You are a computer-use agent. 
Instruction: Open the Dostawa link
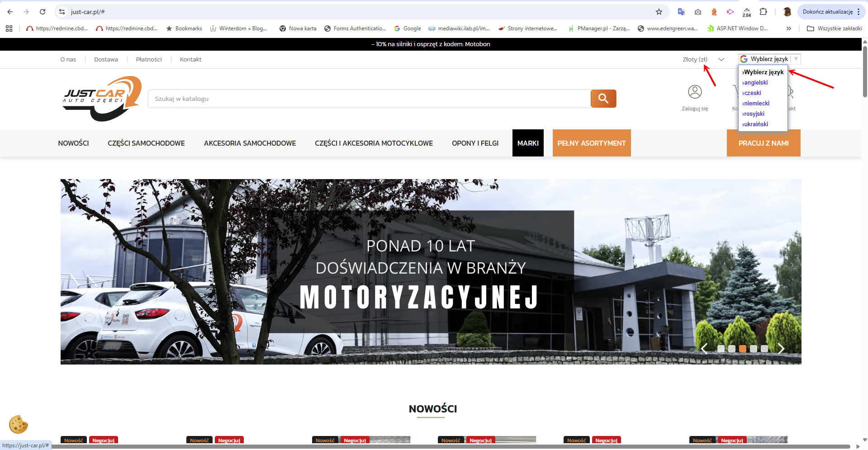pyautogui.click(x=106, y=59)
